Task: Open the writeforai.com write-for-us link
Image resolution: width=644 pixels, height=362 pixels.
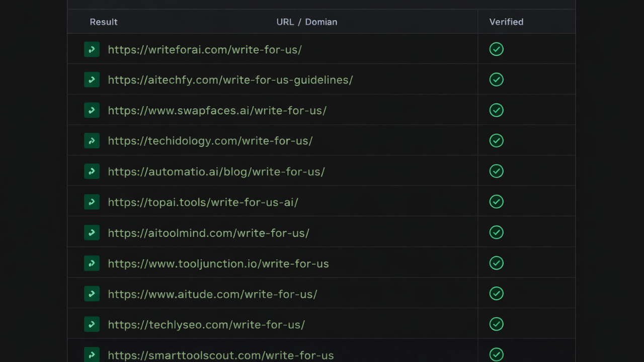Action: pos(205,50)
